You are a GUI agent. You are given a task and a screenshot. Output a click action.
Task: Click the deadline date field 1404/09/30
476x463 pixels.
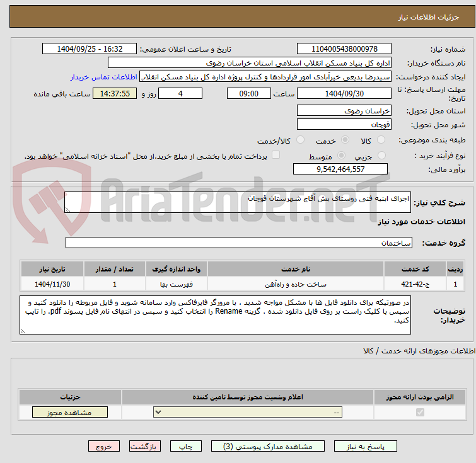(344, 93)
